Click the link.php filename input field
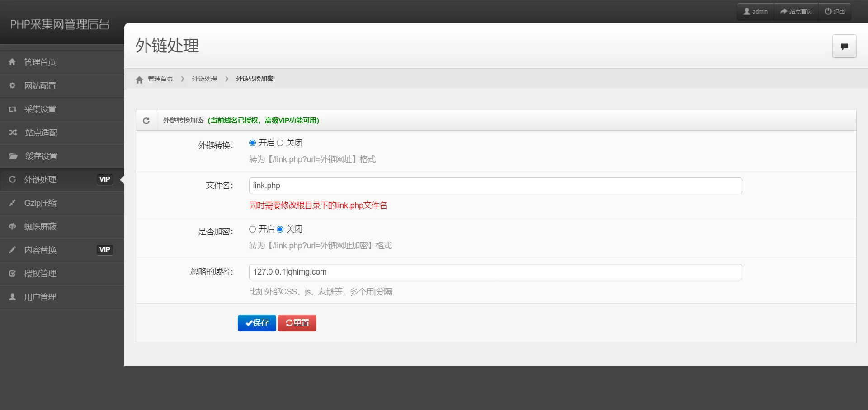The image size is (868, 410). click(x=495, y=186)
